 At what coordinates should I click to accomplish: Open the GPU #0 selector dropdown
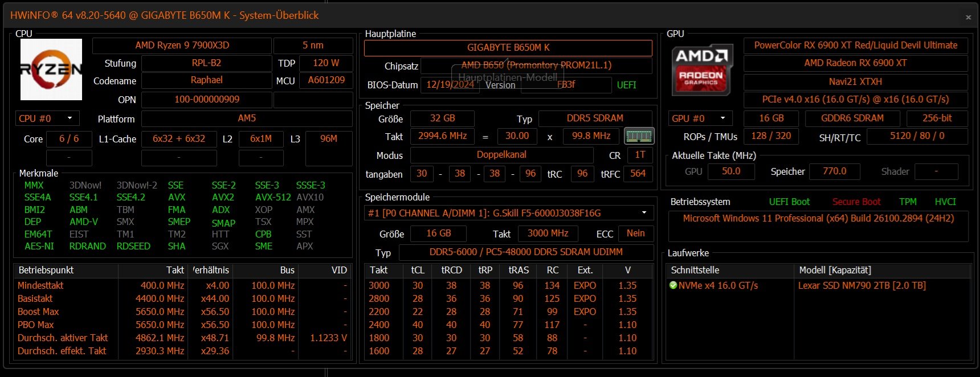click(700, 118)
